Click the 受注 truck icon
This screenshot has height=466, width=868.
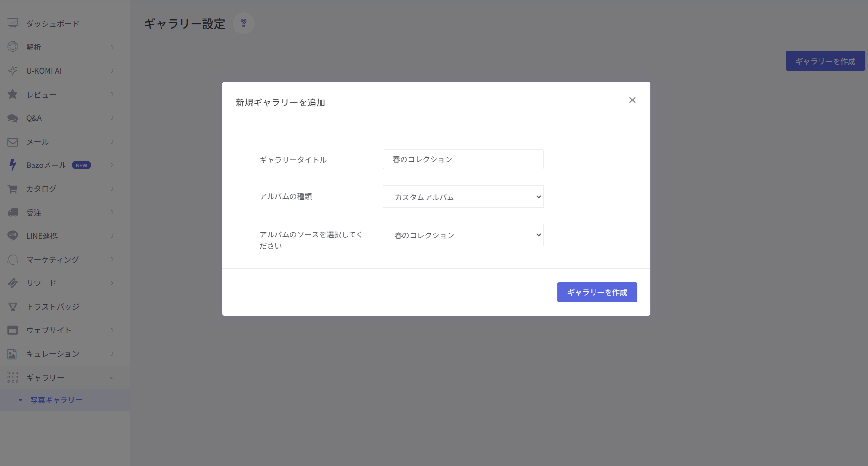(x=13, y=213)
